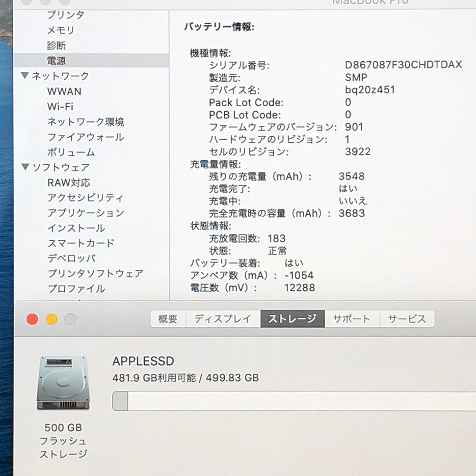The height and width of the screenshot is (476, 476).
Task: Collapse the ネットワーク tree section
Action: click(x=25, y=75)
